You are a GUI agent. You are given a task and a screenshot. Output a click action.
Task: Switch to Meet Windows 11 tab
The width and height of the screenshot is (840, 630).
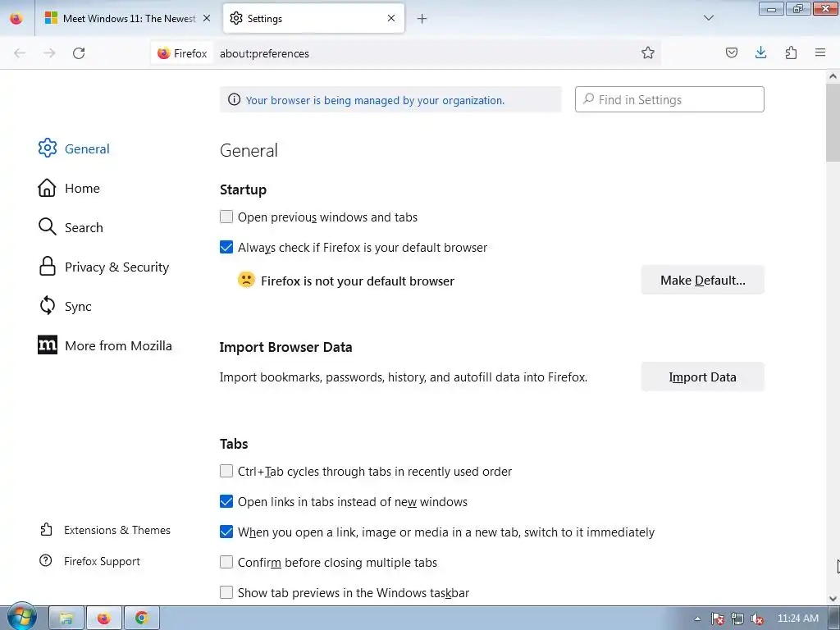(x=129, y=18)
